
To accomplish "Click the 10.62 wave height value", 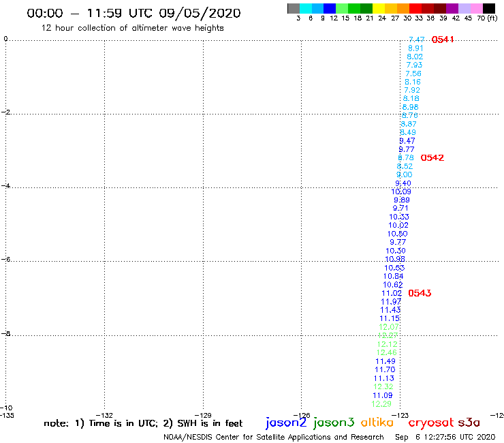I will [x=393, y=285].
